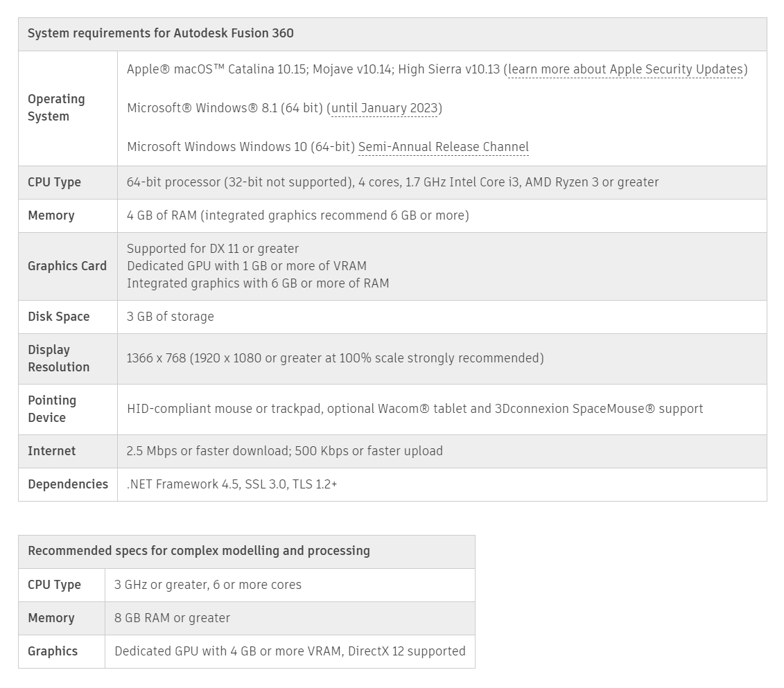Click the "8 GB RAM or greater" cell
784x688 pixels.
[172, 618]
